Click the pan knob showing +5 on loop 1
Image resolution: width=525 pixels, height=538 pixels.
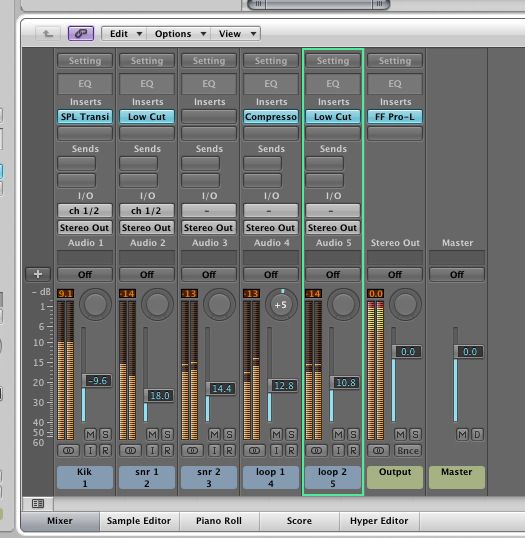tap(281, 304)
